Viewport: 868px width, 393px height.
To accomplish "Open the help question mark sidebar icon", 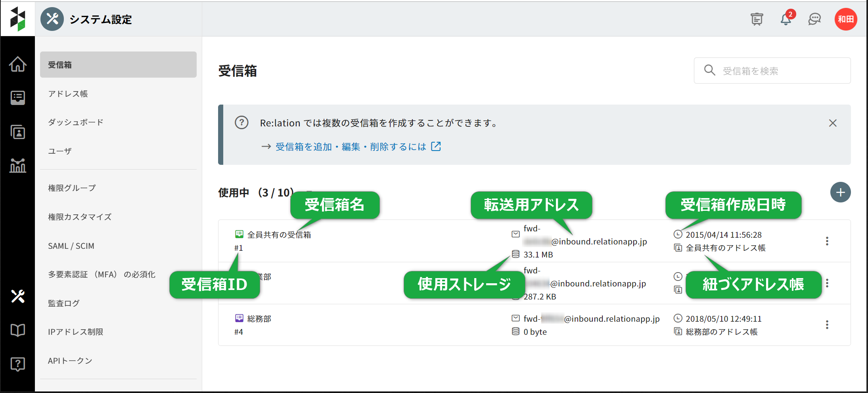I will coord(18,364).
